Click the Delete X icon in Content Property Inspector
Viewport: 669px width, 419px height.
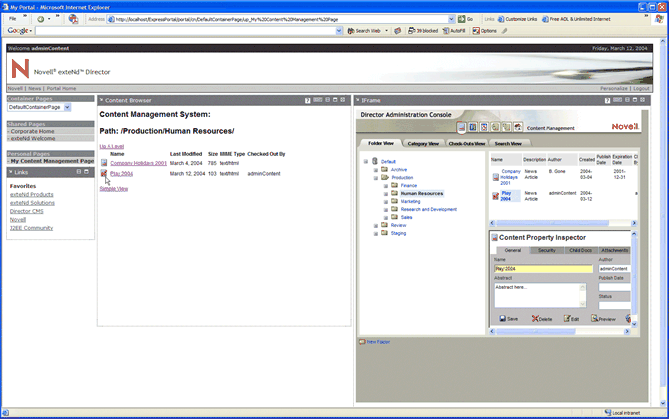pos(535,318)
